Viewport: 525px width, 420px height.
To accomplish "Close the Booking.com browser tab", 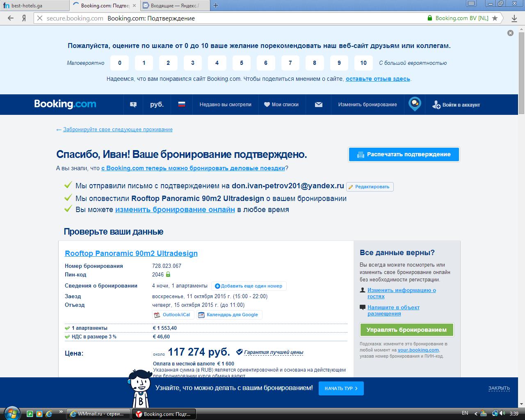I will 135,6.
